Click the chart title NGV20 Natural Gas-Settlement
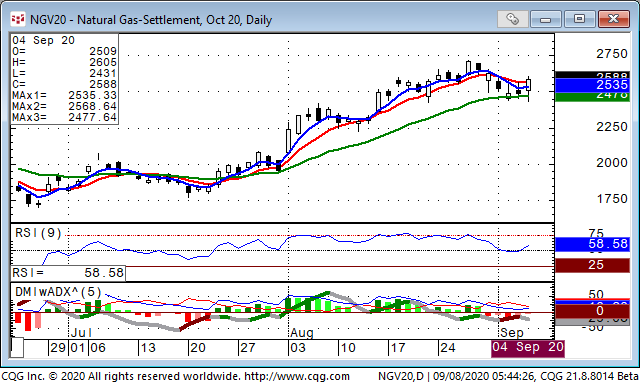Screen dimensions: 640x384 click(151, 20)
